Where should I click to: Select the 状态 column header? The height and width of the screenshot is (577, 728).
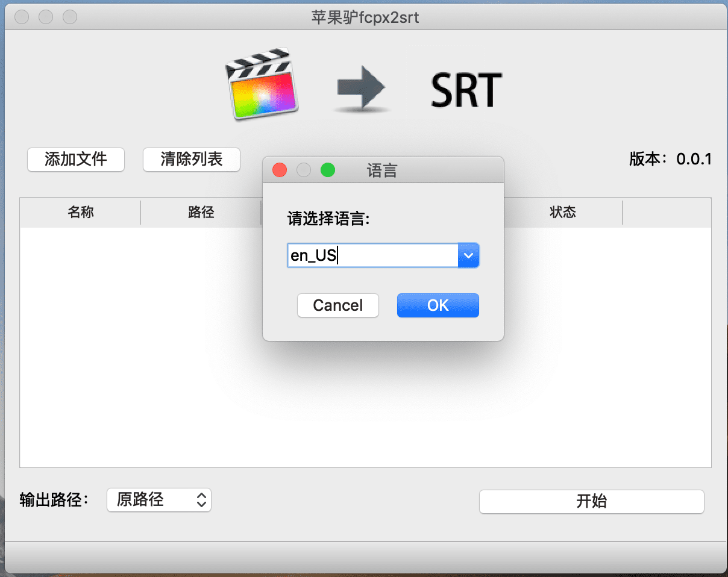563,213
